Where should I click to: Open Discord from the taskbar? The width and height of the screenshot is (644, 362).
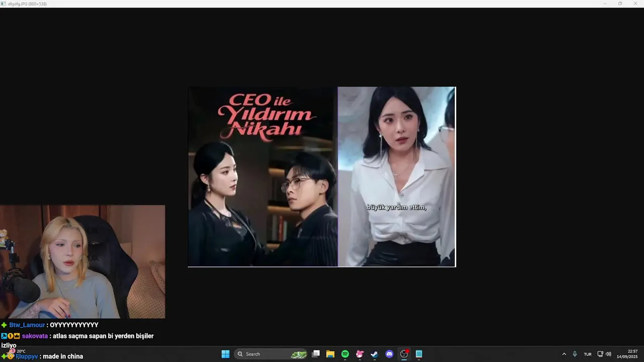(x=389, y=354)
